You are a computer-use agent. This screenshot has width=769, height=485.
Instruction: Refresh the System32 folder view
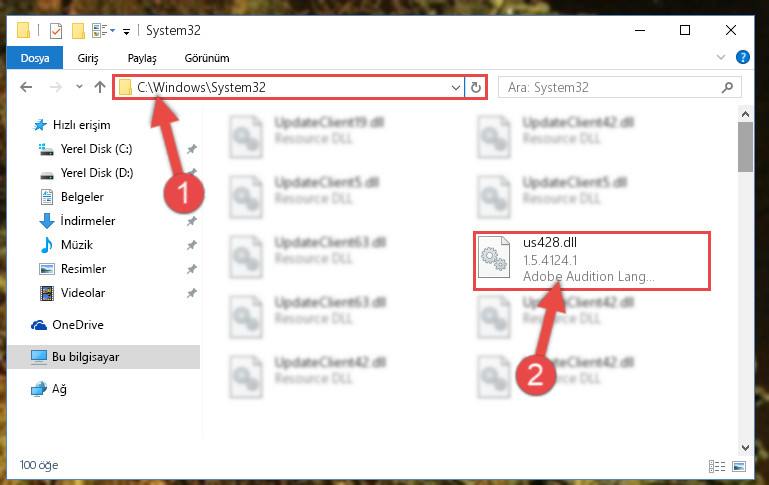(476, 87)
